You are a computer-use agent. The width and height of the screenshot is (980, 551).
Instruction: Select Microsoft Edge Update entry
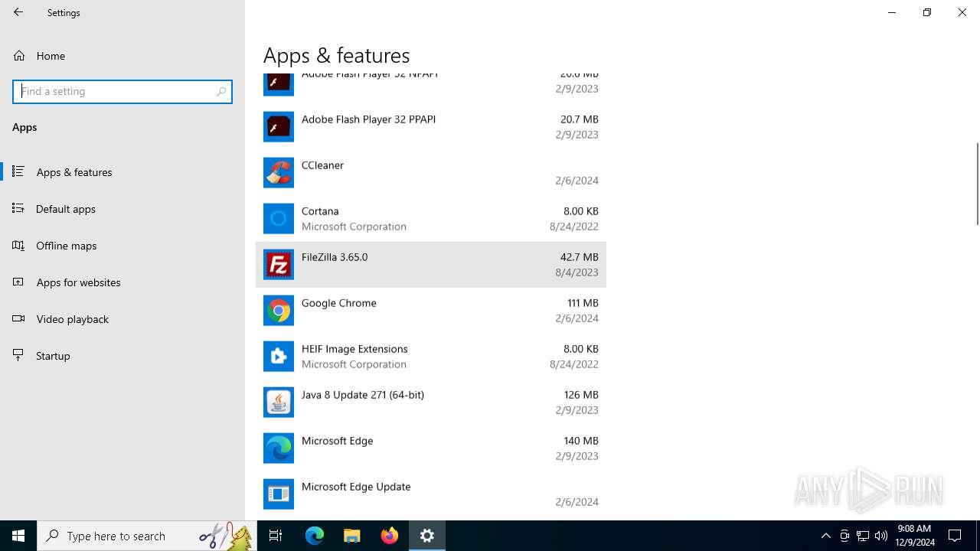431,494
